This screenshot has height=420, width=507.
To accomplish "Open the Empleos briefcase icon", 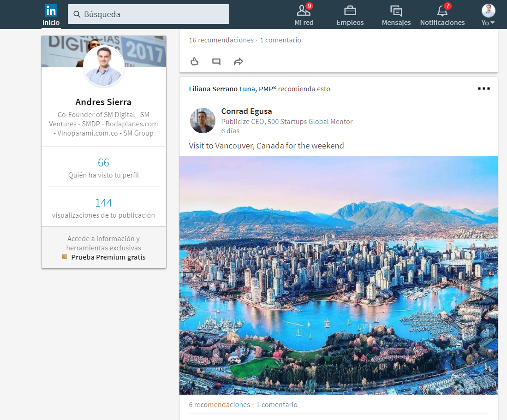I will tap(350, 11).
